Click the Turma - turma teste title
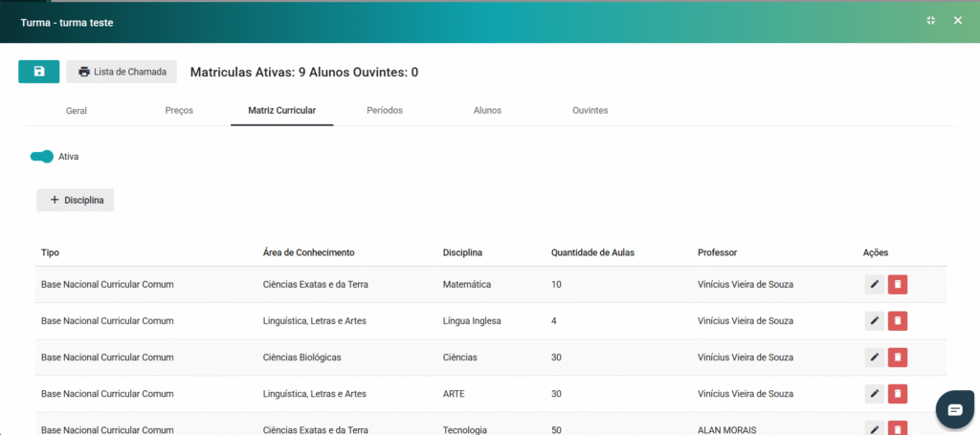Viewport: 980px width, 435px height. (67, 23)
